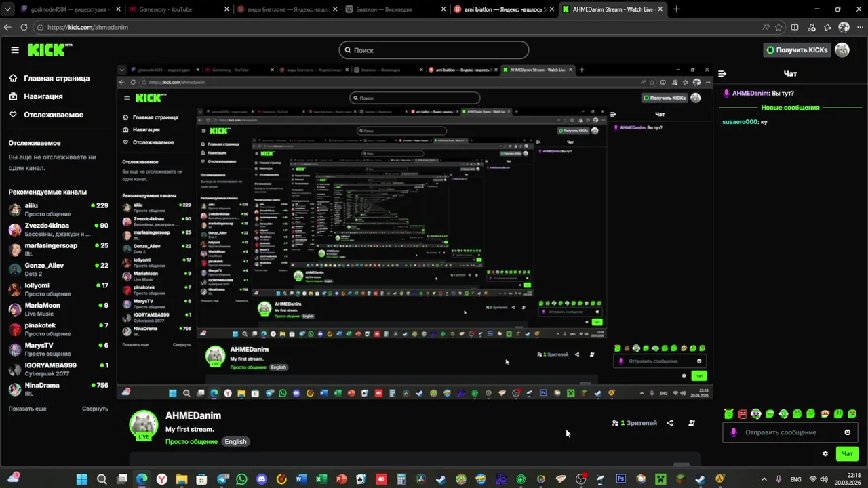Viewport: 868px width, 488px height.
Task: Open the emoji picker smiley in chat input
Action: click(848, 432)
